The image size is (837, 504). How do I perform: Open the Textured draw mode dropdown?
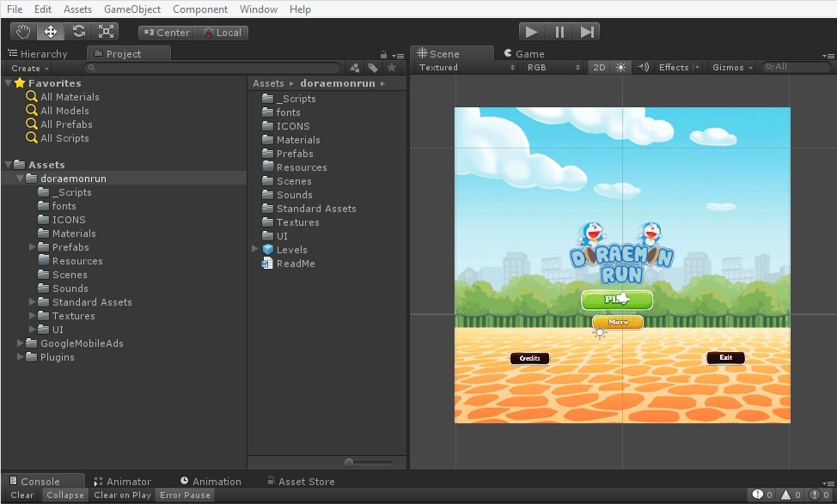pyautogui.click(x=467, y=67)
